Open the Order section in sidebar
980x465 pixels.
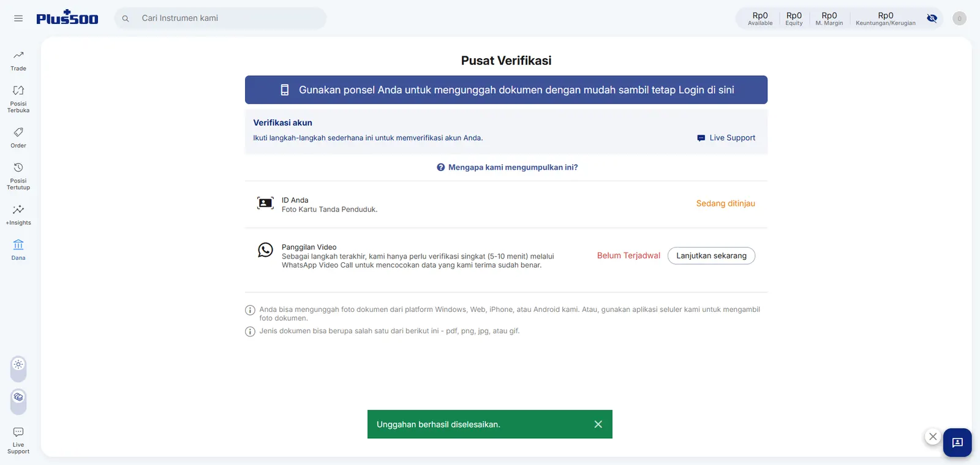click(18, 138)
